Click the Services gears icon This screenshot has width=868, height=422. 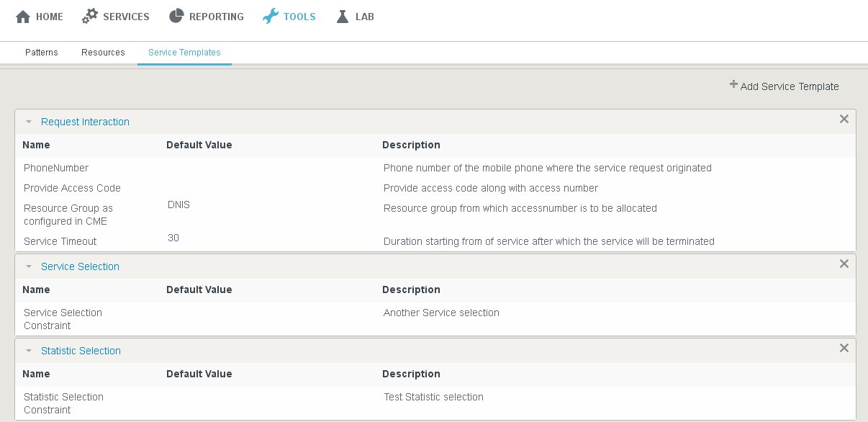click(x=90, y=16)
